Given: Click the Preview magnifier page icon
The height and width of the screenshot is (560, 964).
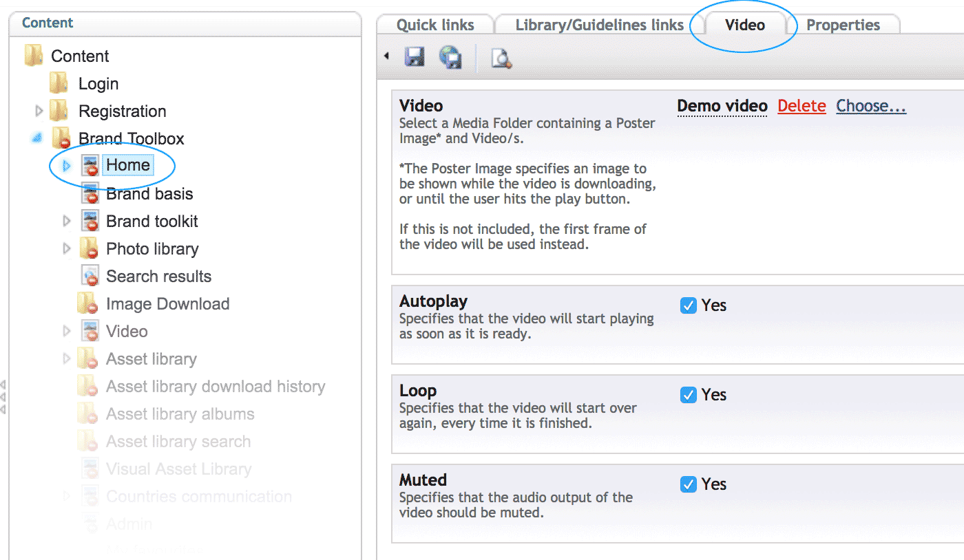Looking at the screenshot, I should point(501,58).
